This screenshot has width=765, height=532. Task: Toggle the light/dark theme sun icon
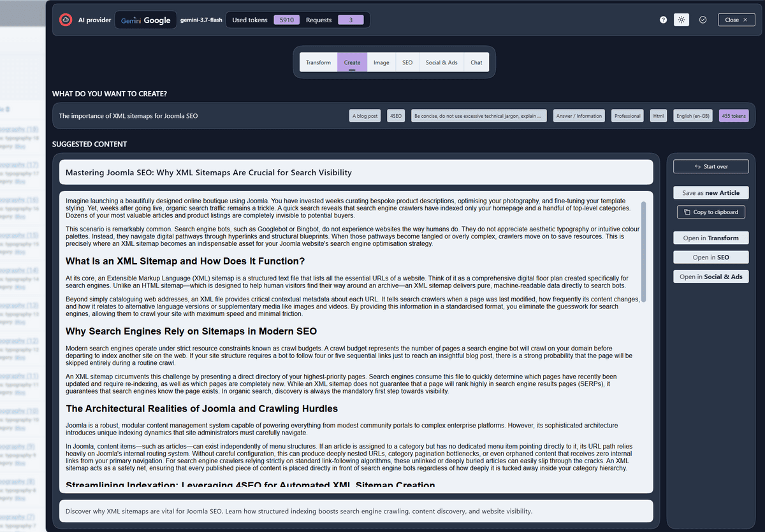tap(681, 20)
